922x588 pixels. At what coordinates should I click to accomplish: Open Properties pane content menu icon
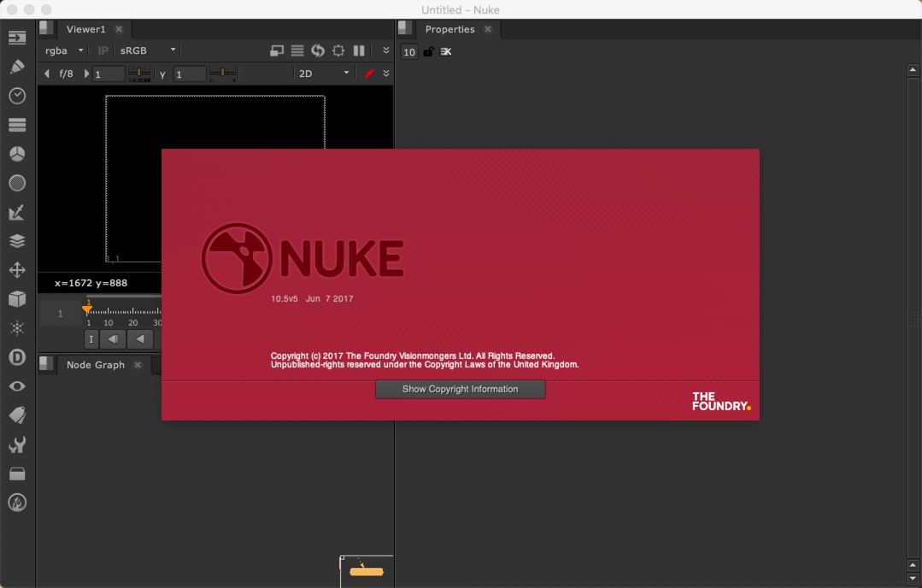pos(404,28)
